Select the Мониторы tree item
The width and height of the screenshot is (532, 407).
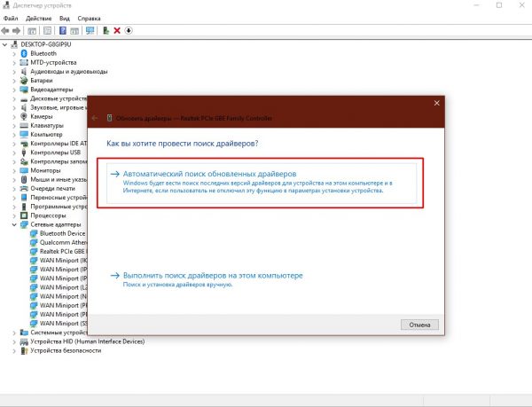pos(45,170)
